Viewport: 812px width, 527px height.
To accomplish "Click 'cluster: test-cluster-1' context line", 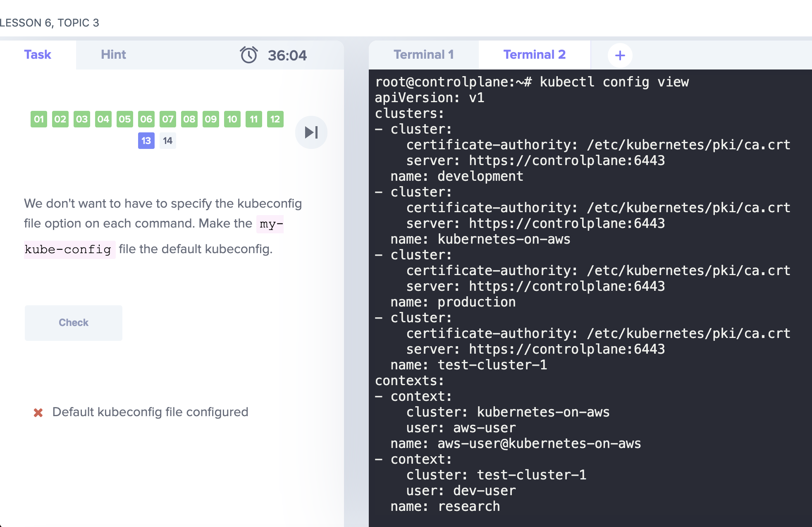I will click(496, 475).
